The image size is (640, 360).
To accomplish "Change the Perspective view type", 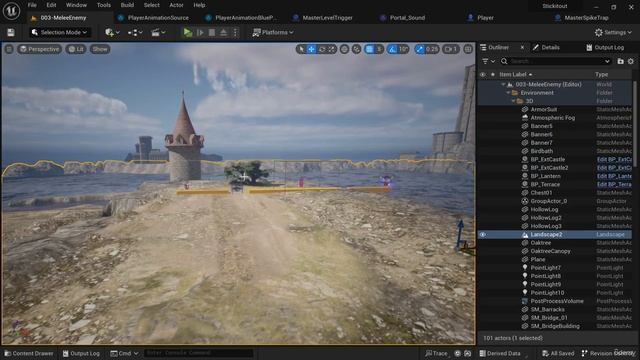I will pyautogui.click(x=40, y=49).
